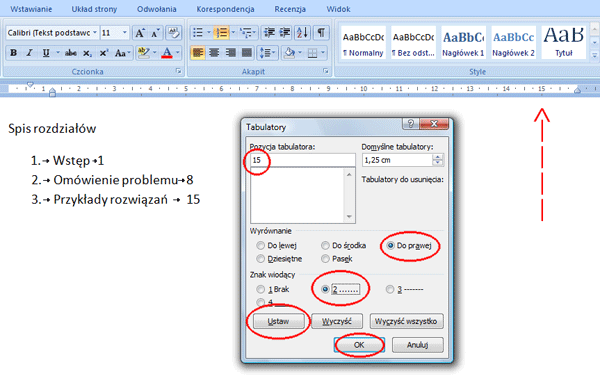Center align the paragraph text
This screenshot has height=390, width=600.
point(214,53)
